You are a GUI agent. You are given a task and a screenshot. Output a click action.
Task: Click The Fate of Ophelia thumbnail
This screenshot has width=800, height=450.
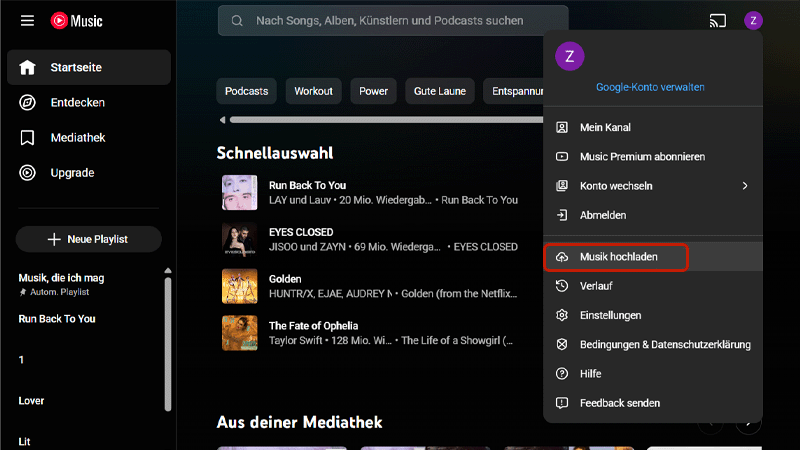tap(239, 333)
